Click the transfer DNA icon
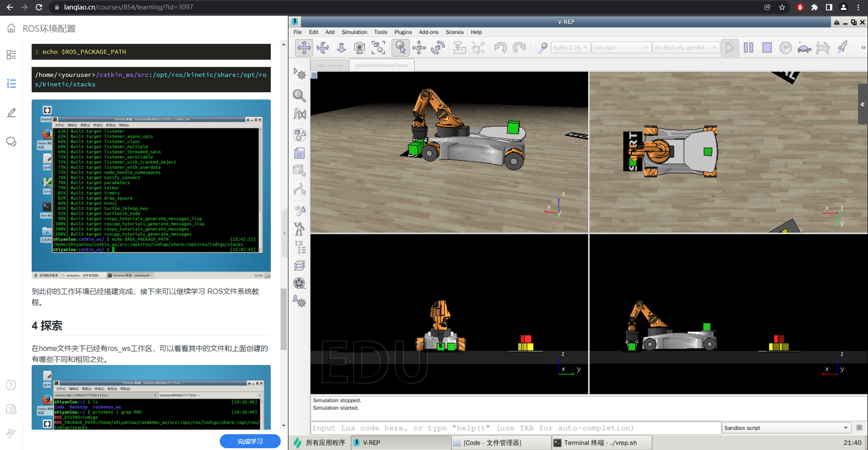The width and height of the screenshot is (868, 450). (478, 47)
